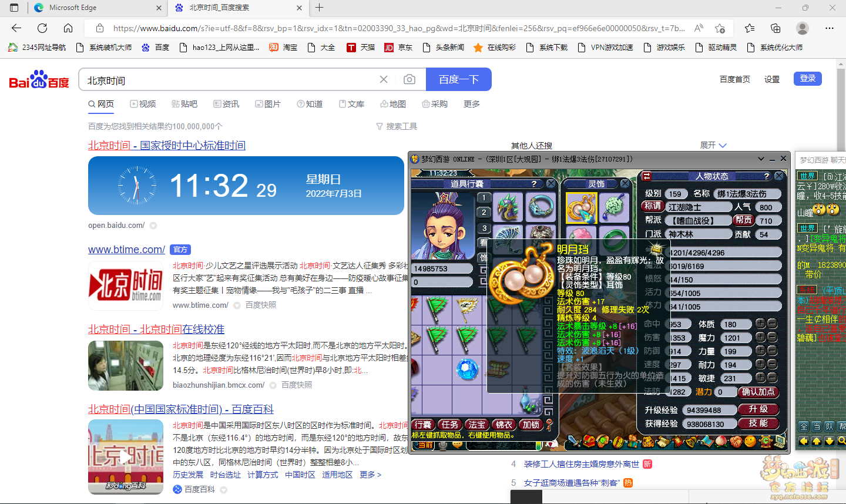Click yellow up arrow in chat panel
Image resolution: width=846 pixels, height=504 pixels.
pyautogui.click(x=817, y=441)
